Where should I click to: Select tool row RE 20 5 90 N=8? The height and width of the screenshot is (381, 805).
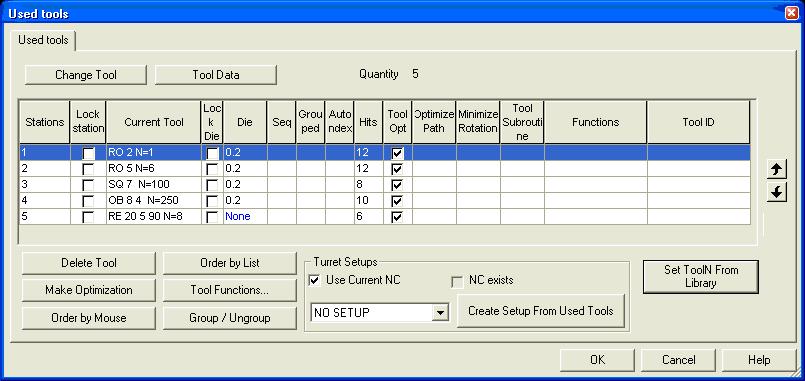pos(385,217)
